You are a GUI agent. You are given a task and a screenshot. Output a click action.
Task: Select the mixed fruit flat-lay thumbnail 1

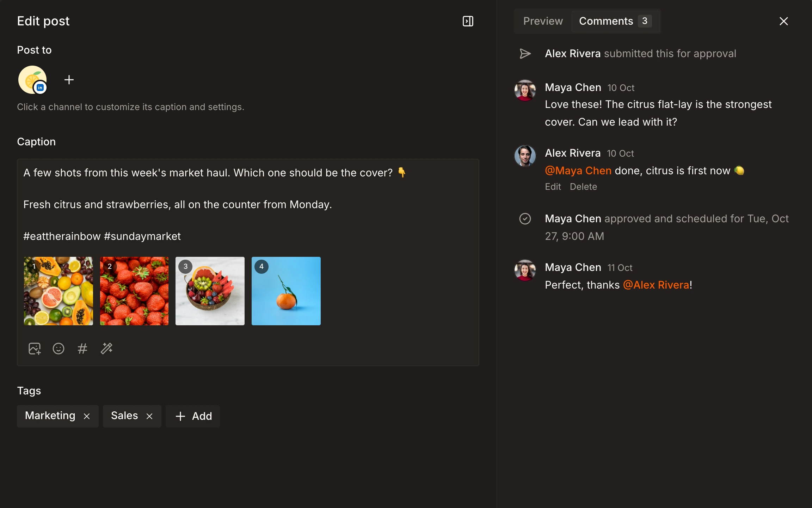click(59, 291)
